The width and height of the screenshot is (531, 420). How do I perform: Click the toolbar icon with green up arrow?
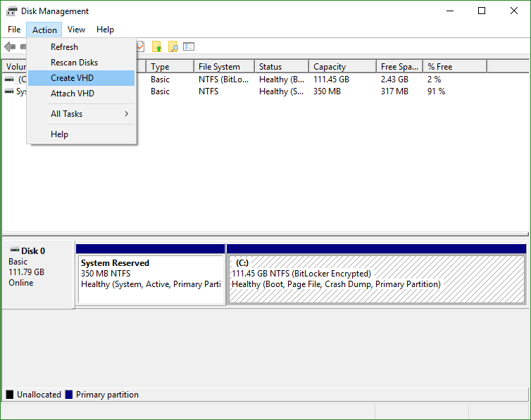[x=156, y=47]
